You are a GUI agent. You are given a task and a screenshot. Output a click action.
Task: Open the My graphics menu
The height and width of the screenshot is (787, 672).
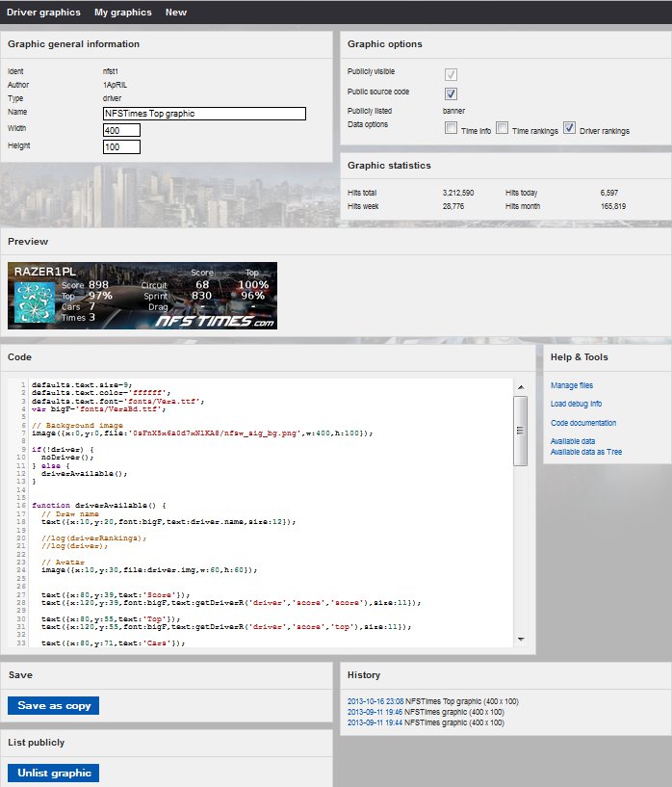tap(123, 13)
